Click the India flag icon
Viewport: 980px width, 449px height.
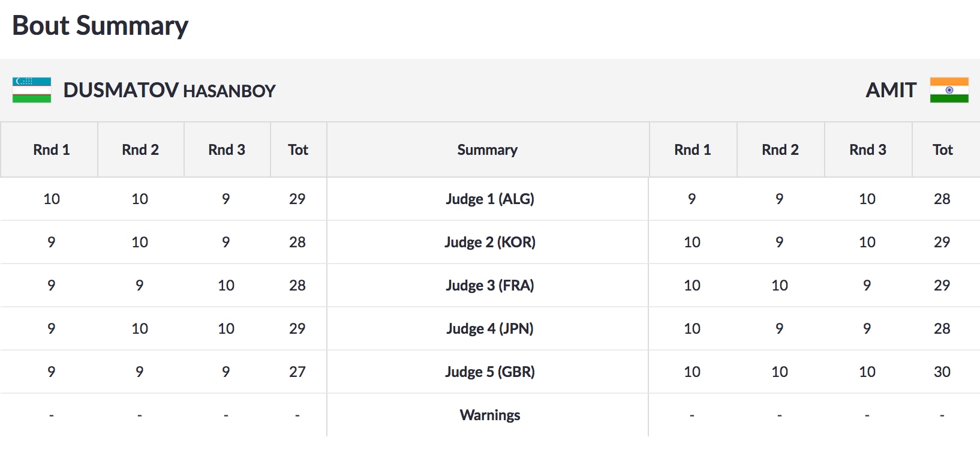coord(949,90)
